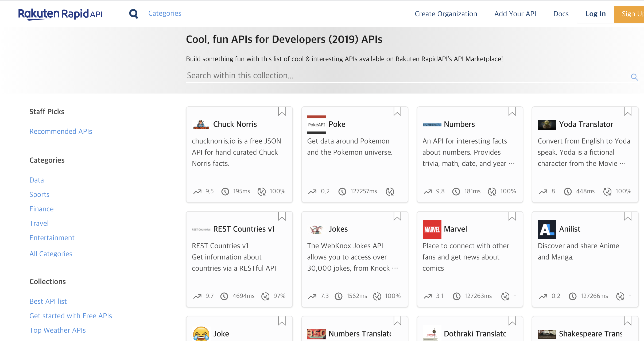
Task: Click the collection search magnifier icon
Action: 634,77
